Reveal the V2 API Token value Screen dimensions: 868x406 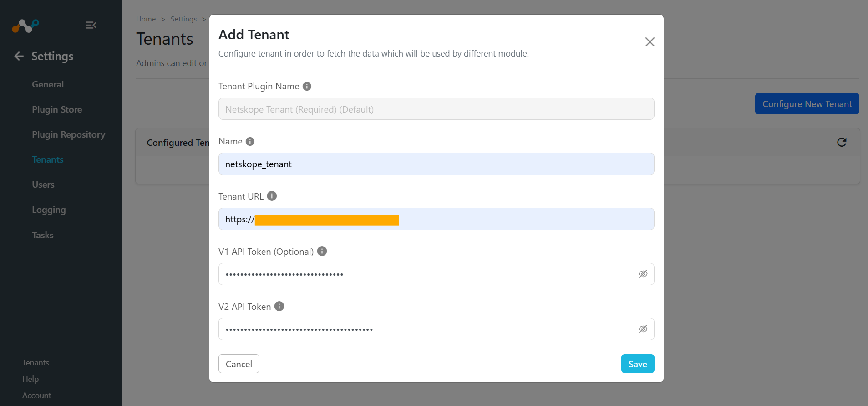point(643,329)
